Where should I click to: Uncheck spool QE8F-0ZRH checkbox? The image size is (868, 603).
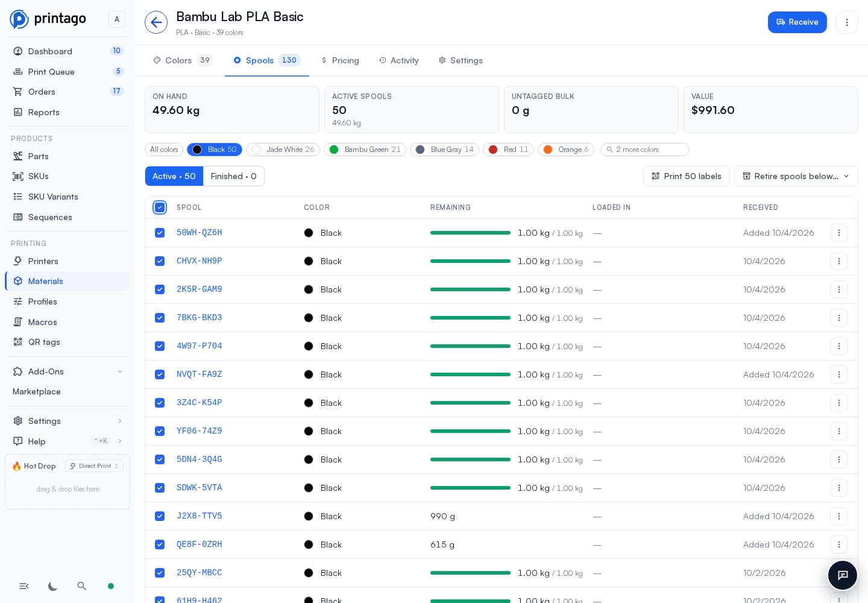tap(160, 545)
